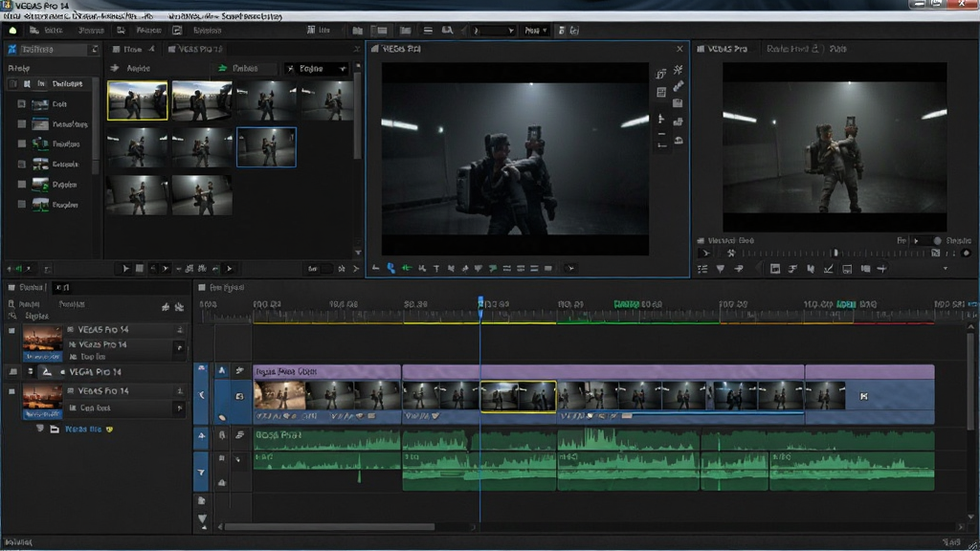Screen dimensions: 980x551
Task: Click the upper audio waveform clip at the timeline start
Action: point(327,440)
